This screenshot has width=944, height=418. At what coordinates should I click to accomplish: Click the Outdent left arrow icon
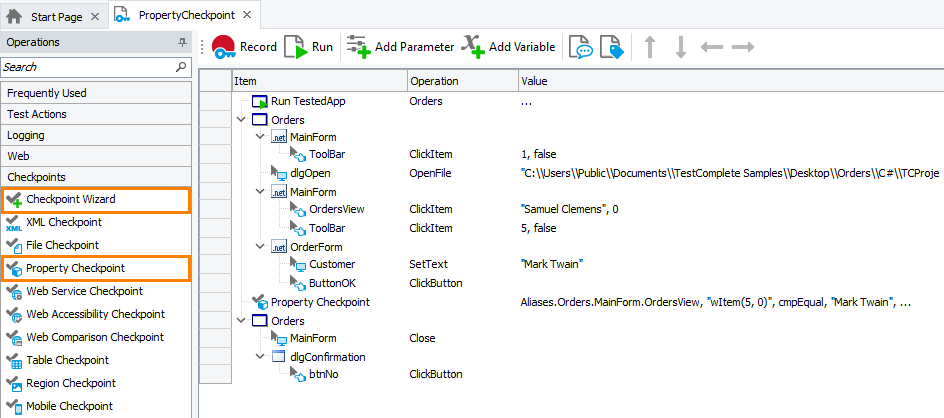(x=711, y=47)
